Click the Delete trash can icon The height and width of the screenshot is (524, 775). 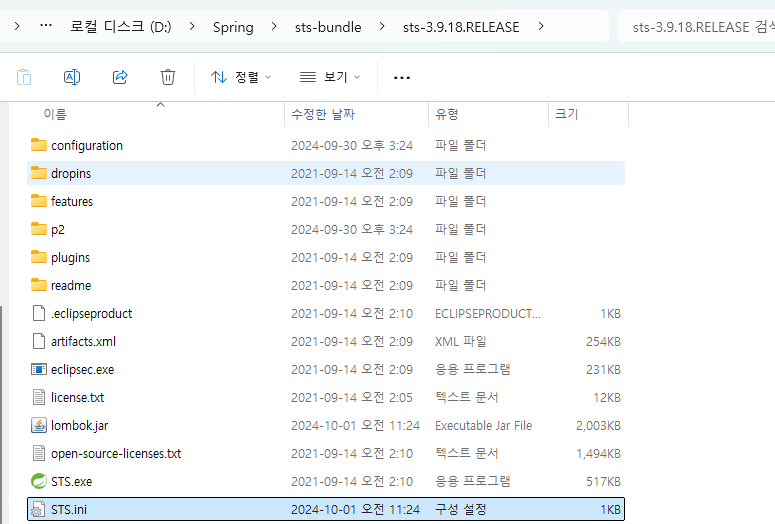[168, 77]
